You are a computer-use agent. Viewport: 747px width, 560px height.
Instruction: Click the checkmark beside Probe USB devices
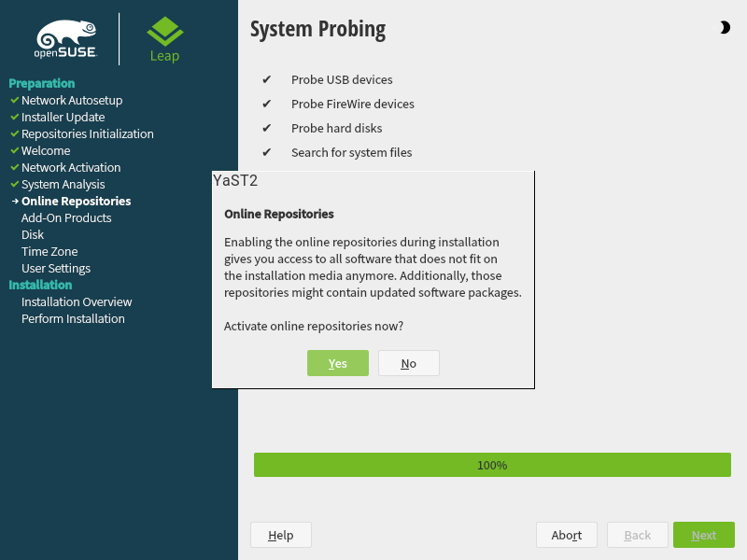[268, 79]
